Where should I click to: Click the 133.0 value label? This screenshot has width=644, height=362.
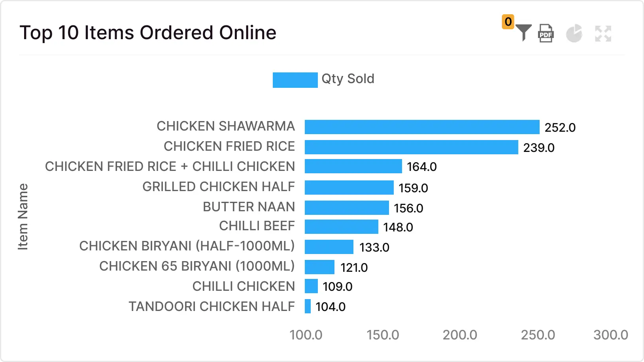click(x=374, y=247)
